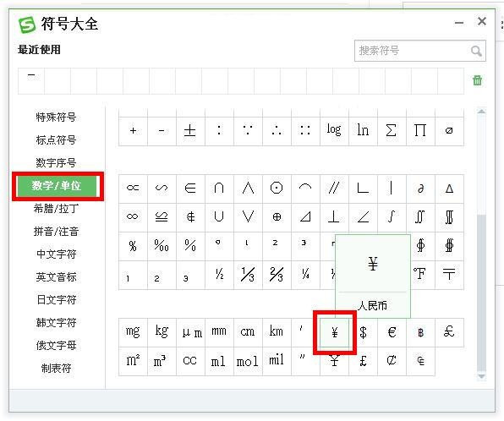
Task: Select the 制表符 category
Action: (56, 369)
